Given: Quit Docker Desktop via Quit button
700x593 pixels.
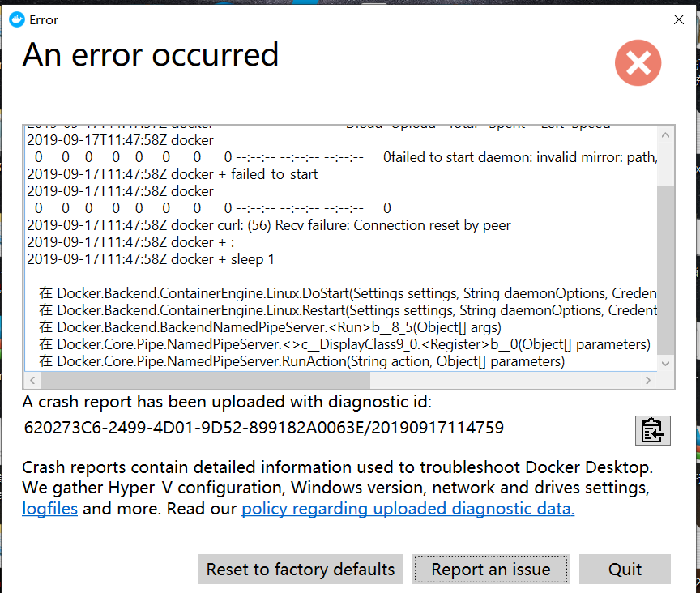Looking at the screenshot, I should [x=625, y=570].
